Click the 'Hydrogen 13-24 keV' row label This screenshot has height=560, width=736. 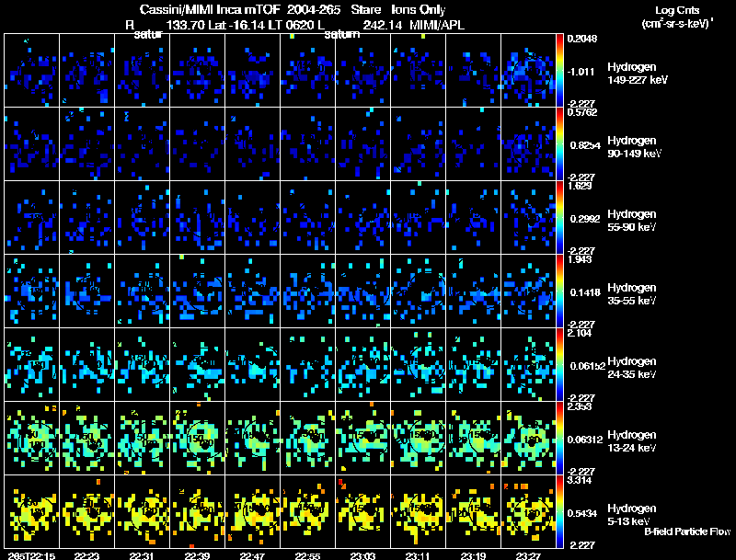coord(632,441)
